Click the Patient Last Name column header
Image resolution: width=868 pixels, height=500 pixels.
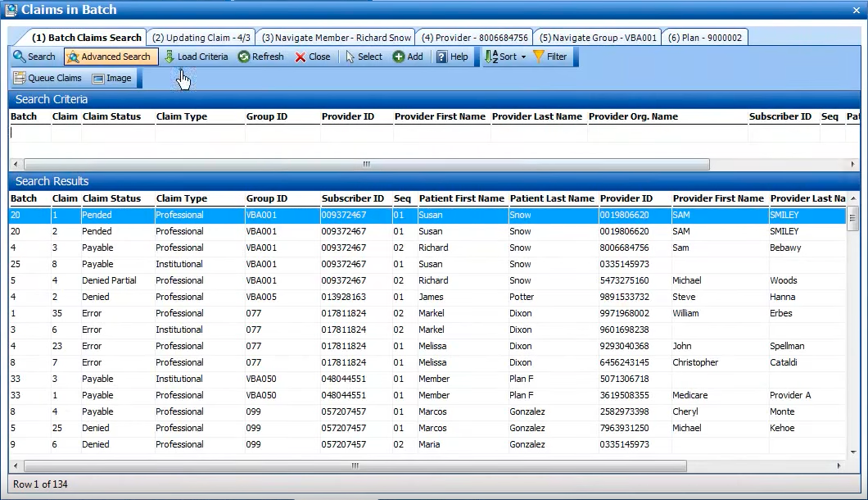pyautogui.click(x=552, y=198)
